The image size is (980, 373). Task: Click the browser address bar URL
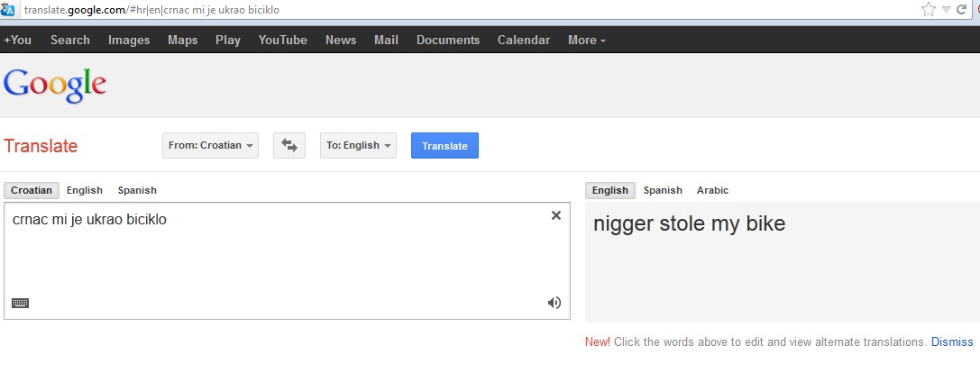point(151,10)
